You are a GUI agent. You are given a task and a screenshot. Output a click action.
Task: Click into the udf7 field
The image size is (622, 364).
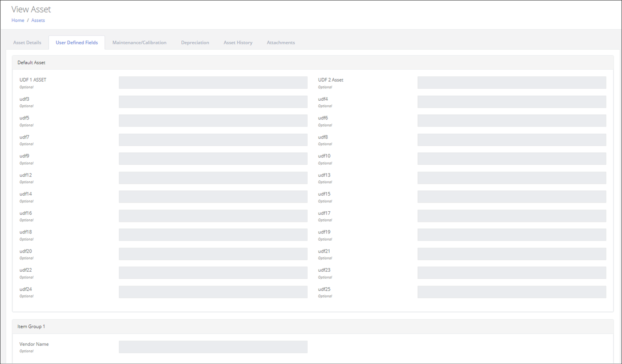click(213, 140)
